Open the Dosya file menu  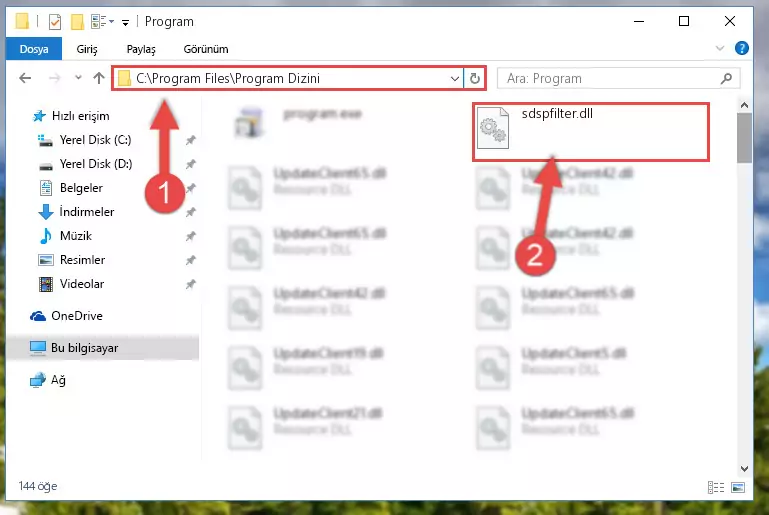pos(34,49)
